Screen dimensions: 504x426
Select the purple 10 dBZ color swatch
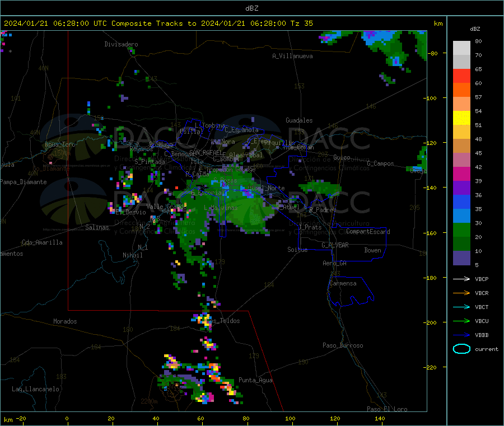pos(461,258)
